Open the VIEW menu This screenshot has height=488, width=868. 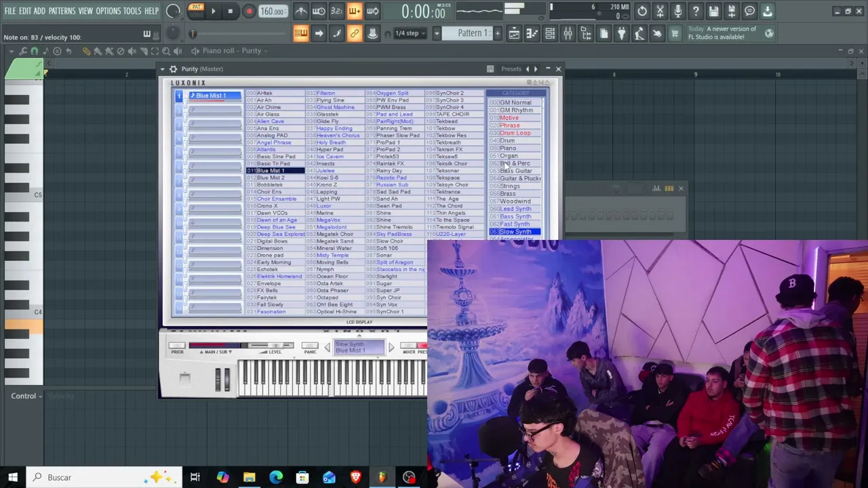click(x=85, y=11)
